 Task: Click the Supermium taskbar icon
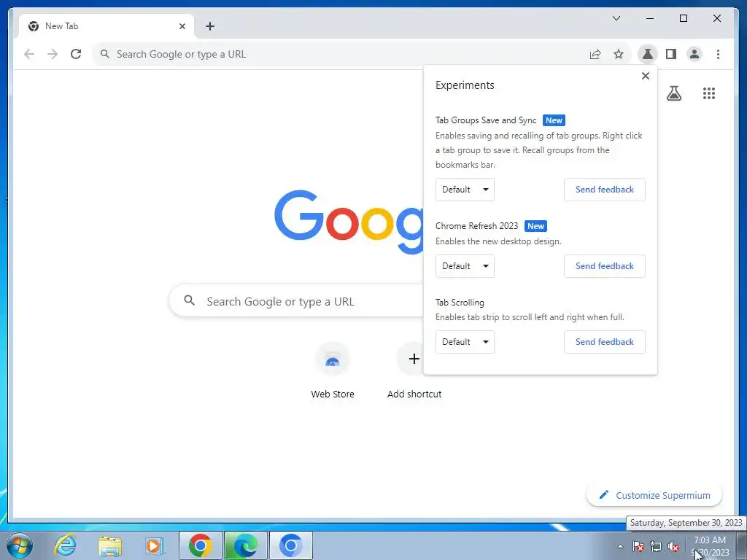[x=290, y=545]
